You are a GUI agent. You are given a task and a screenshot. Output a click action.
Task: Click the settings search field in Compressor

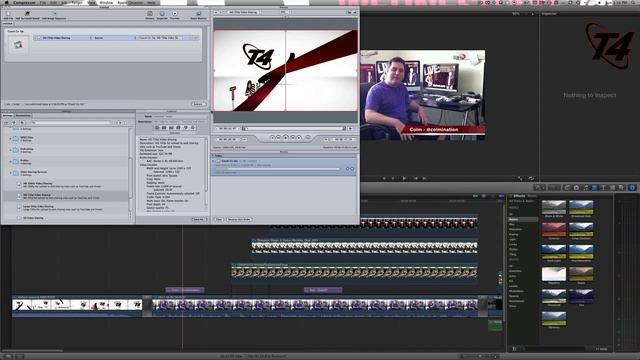click(71, 123)
